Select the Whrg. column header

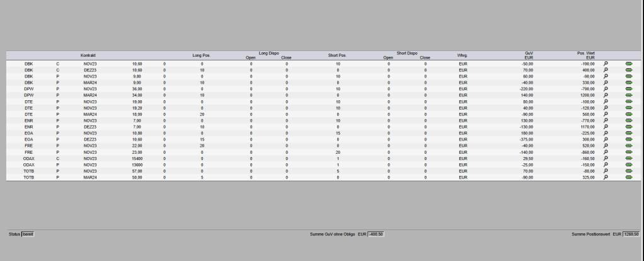click(463, 55)
